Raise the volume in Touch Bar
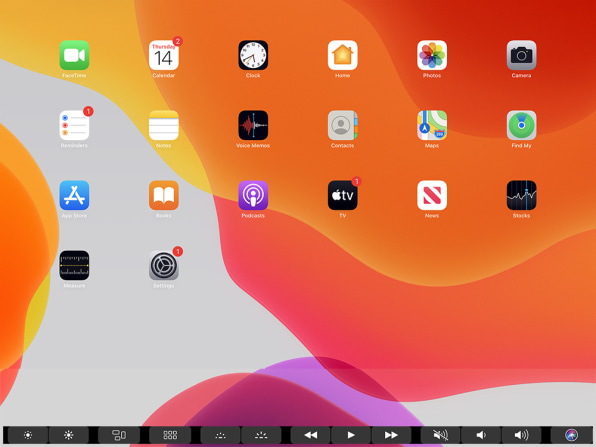 pyautogui.click(x=521, y=435)
